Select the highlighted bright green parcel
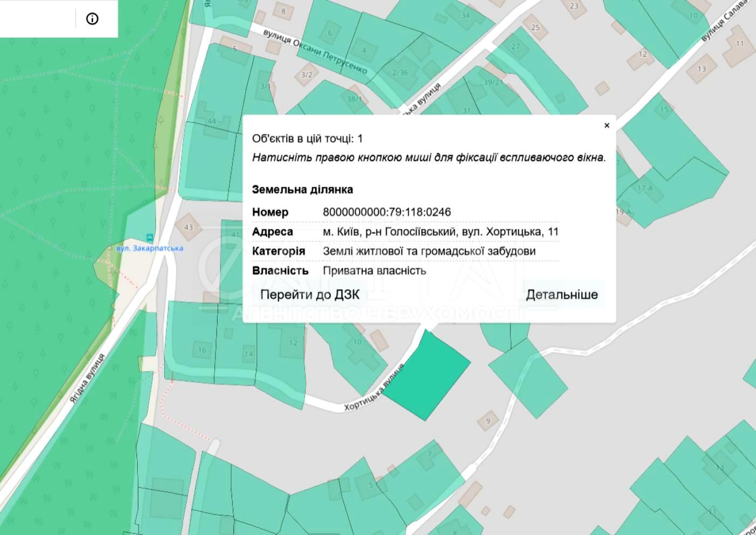Viewport: 756px width, 535px height. click(428, 374)
